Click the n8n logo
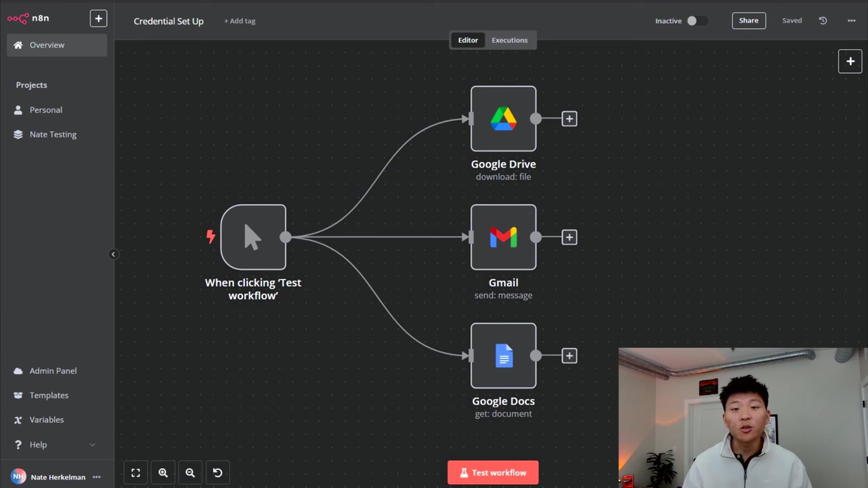 pyautogui.click(x=28, y=18)
